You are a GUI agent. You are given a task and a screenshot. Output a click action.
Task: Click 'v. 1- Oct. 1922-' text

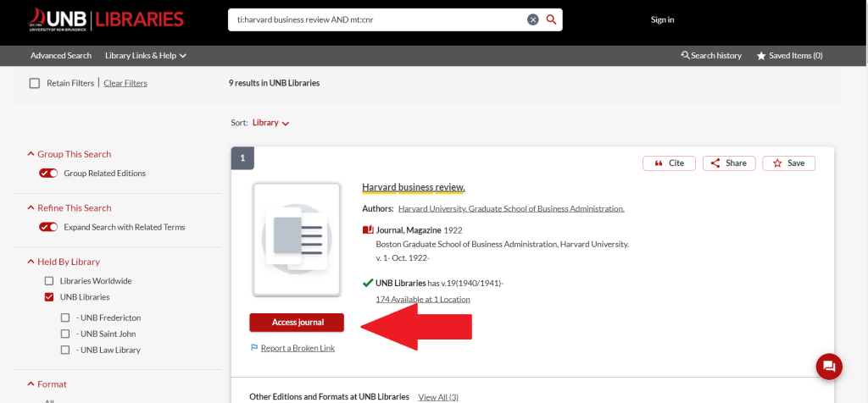[x=403, y=258]
